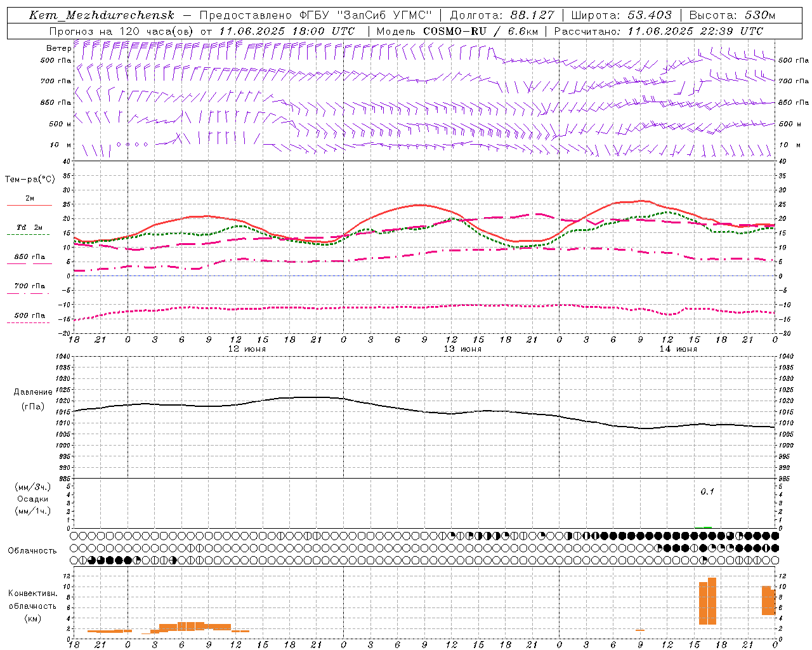The width and height of the screenshot is (812, 650).
Task: Click the 13 июня date label
Action: pyautogui.click(x=462, y=349)
